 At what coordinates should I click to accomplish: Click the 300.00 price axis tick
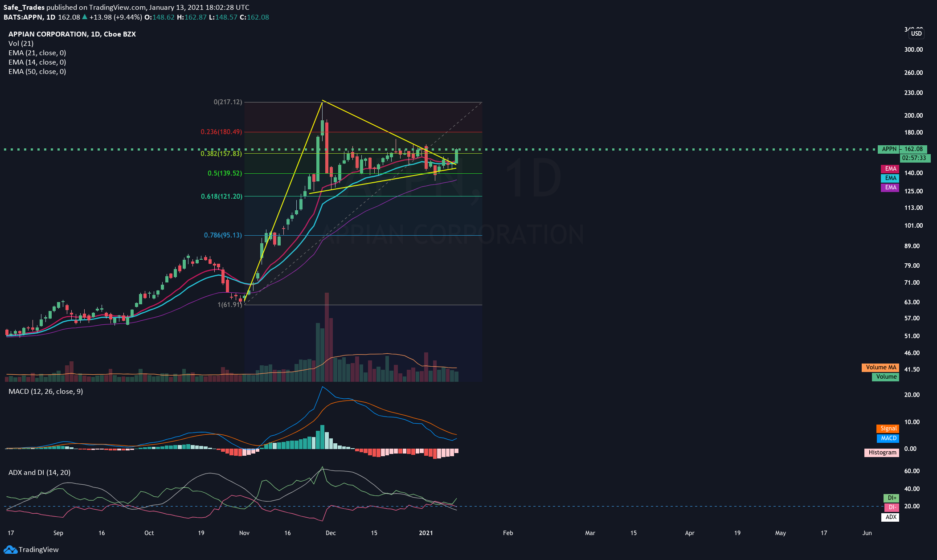point(913,49)
